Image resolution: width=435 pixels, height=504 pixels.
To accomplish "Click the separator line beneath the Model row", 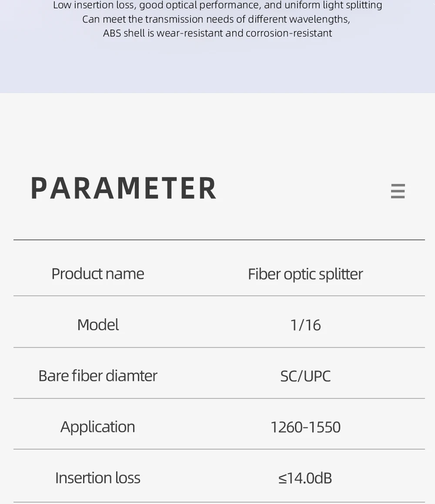I will pyautogui.click(x=219, y=347).
